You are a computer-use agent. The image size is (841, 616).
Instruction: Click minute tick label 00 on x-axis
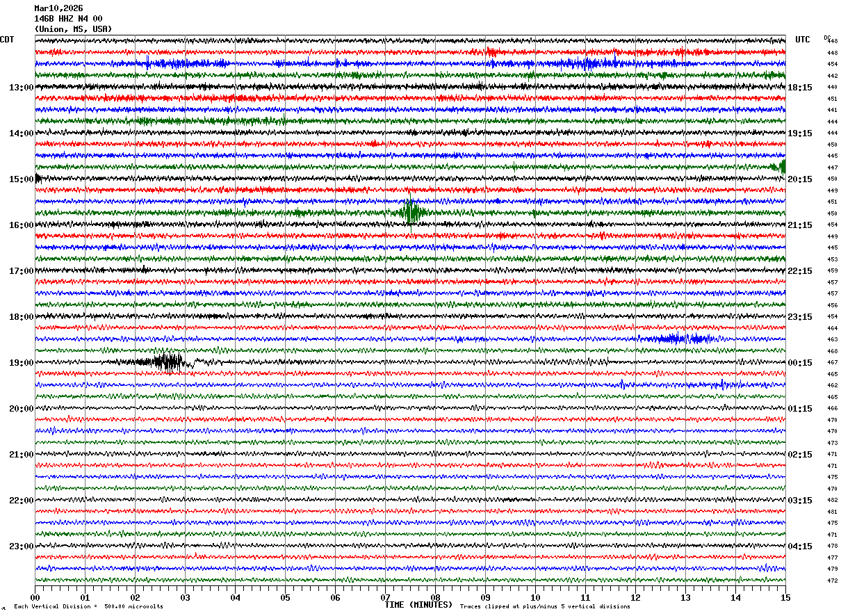click(35, 597)
